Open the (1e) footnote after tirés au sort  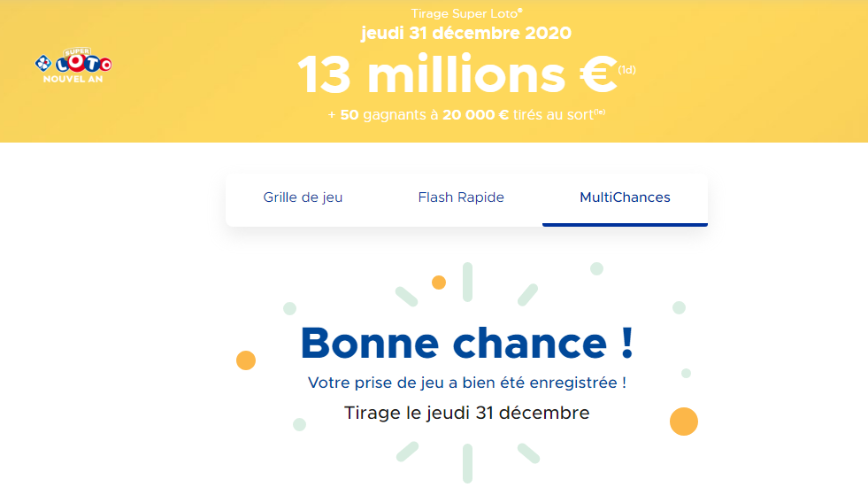tap(600, 112)
